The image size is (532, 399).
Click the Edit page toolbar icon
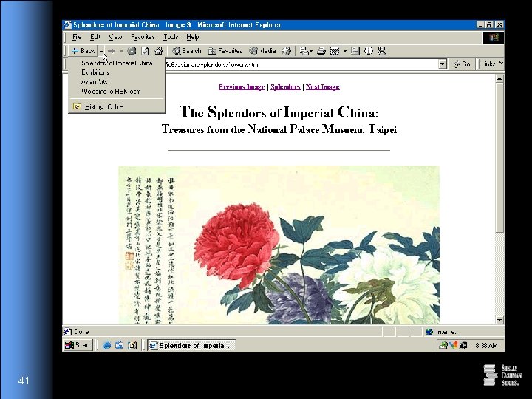335,51
